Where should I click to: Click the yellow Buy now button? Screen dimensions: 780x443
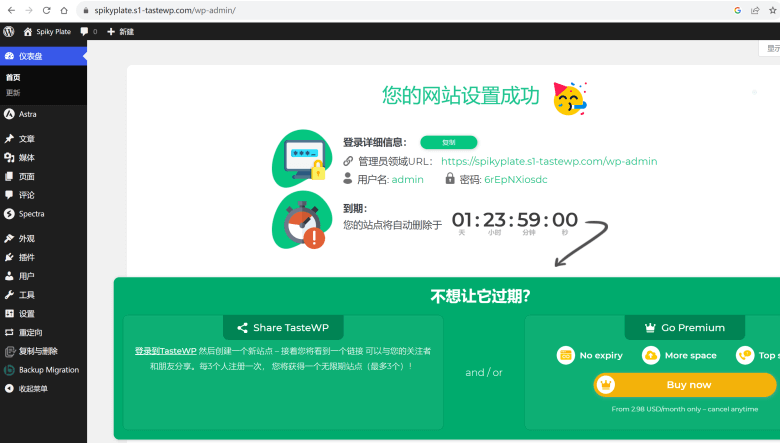(x=685, y=385)
